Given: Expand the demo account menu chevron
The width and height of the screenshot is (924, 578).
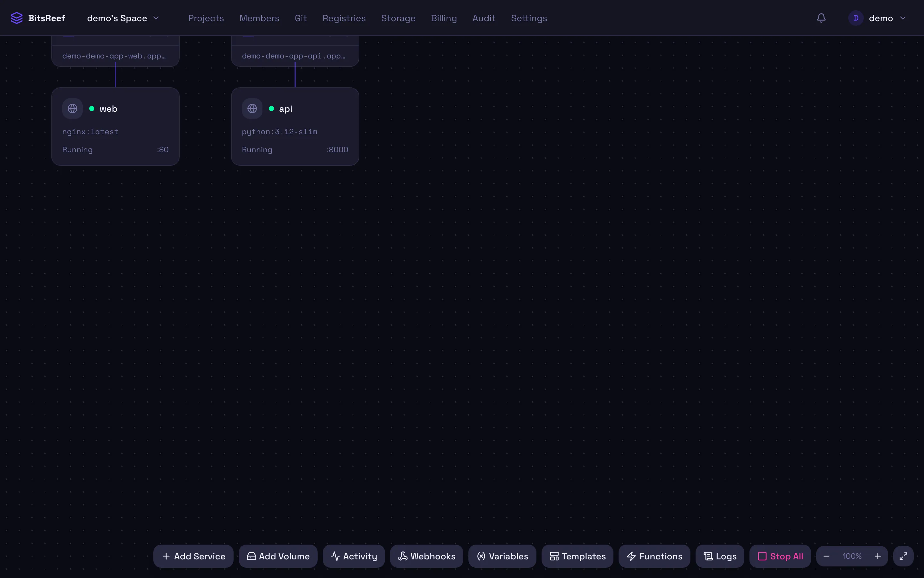Looking at the screenshot, I should (x=903, y=18).
